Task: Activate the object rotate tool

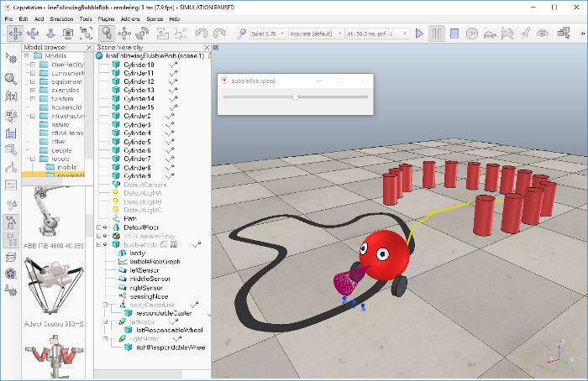Action: [142, 34]
